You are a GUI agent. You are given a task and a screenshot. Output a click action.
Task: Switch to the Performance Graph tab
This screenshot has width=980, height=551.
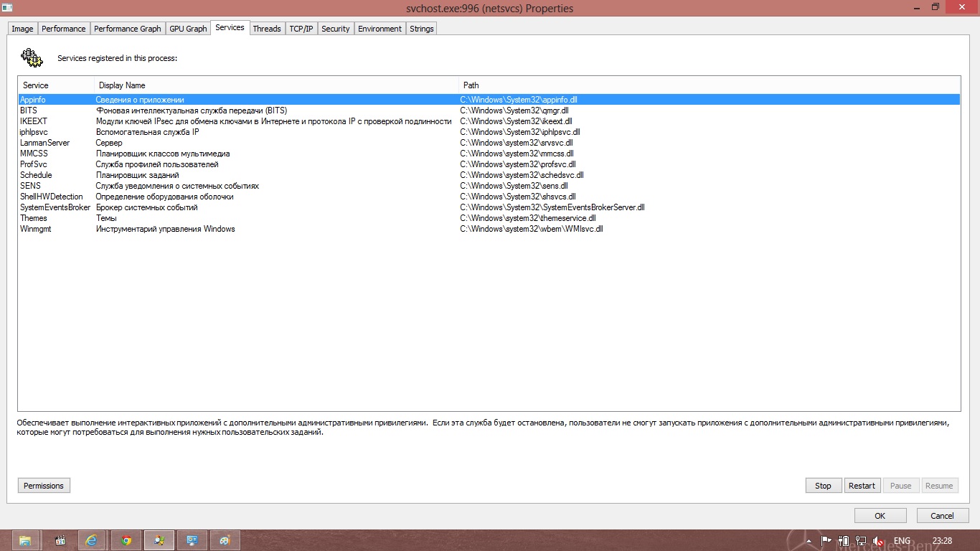(128, 29)
